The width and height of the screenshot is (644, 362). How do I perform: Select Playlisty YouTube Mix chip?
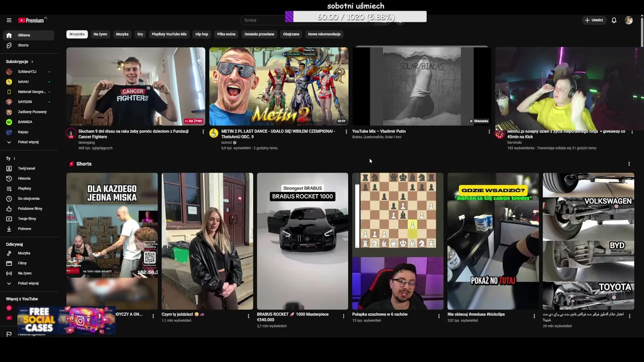click(x=169, y=34)
